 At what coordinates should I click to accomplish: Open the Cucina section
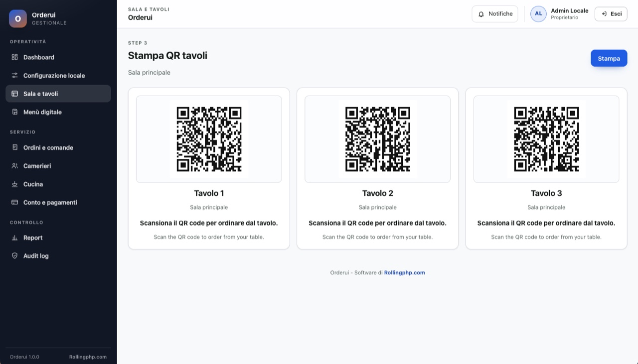[x=58, y=184]
